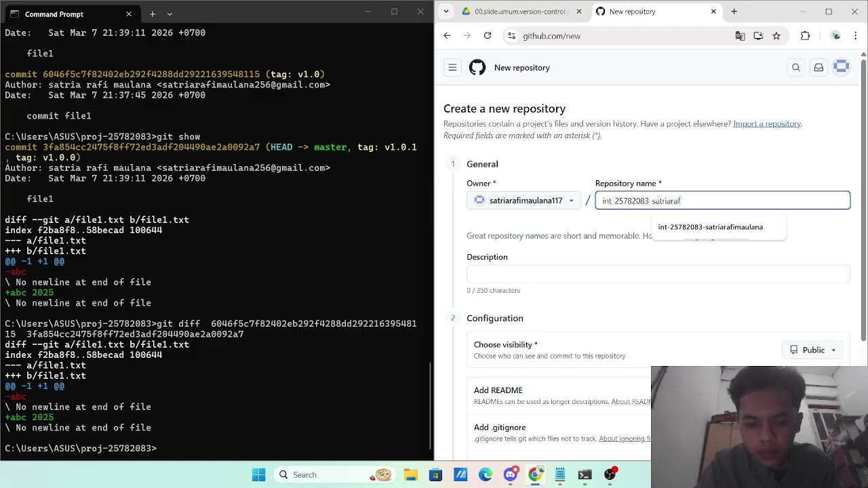Click the "Choose visibility *" label
The image size is (868, 488).
click(506, 344)
